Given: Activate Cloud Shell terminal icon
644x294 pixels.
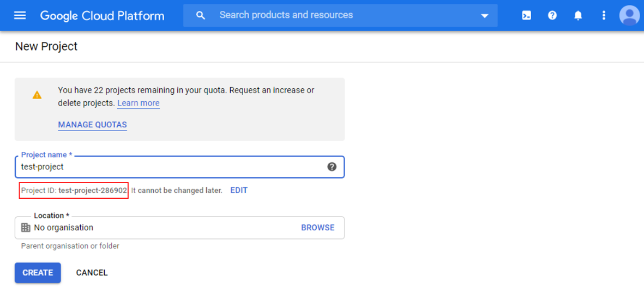Looking at the screenshot, I should pos(527,16).
